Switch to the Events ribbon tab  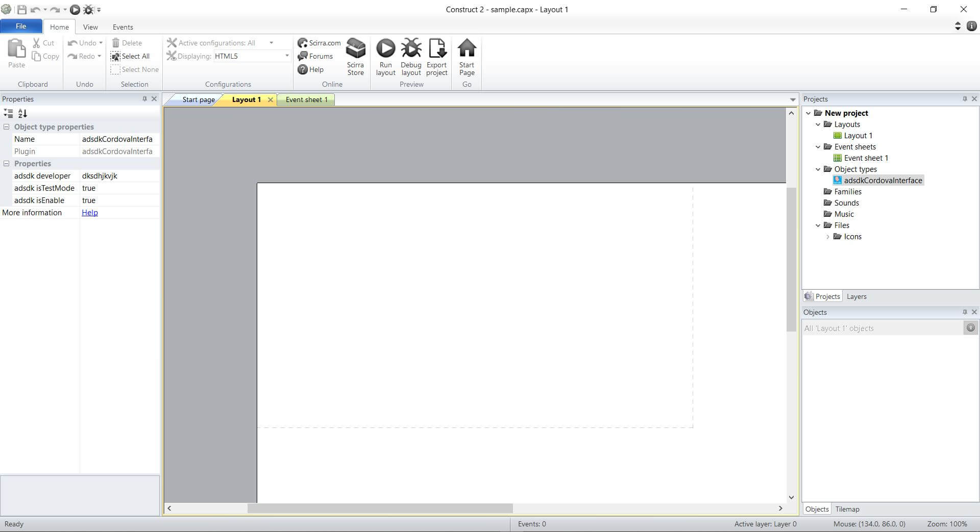coord(122,27)
